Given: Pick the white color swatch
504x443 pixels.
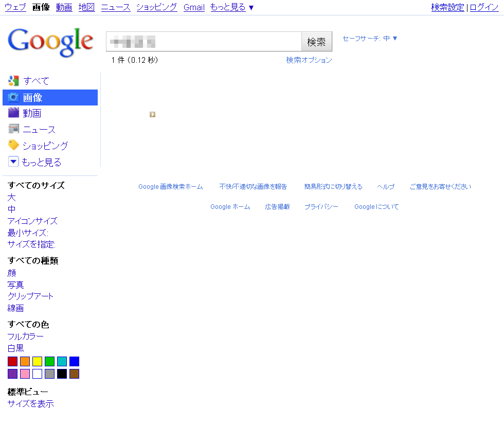Looking at the screenshot, I should [37, 374].
